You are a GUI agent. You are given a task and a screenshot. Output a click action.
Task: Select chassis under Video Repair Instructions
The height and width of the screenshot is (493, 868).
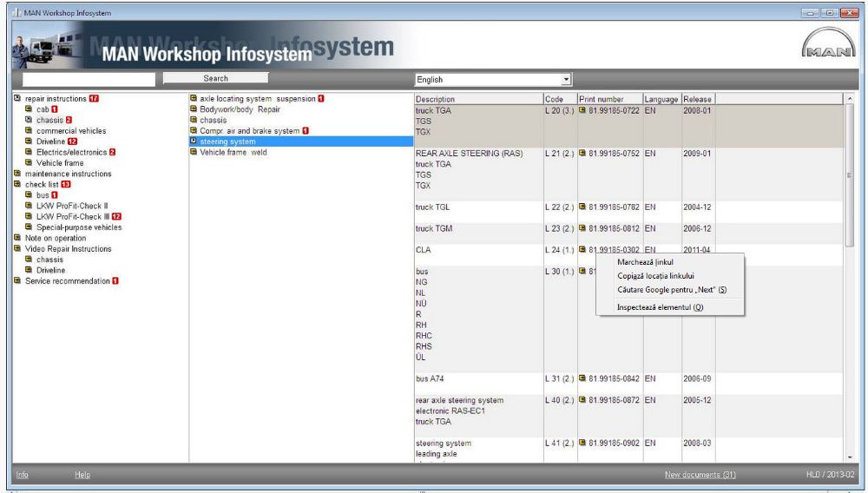[x=49, y=260]
